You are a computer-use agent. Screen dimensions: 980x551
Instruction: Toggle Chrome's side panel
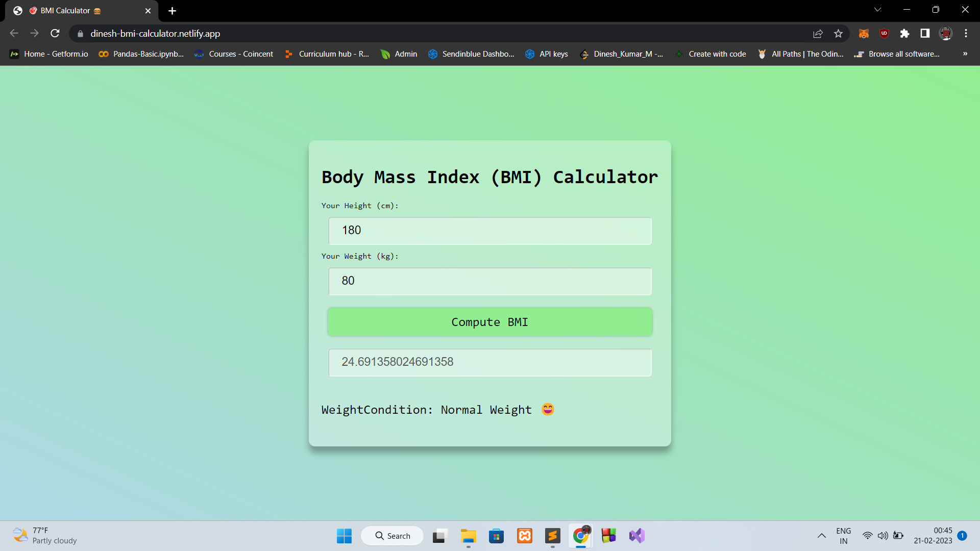925,33
